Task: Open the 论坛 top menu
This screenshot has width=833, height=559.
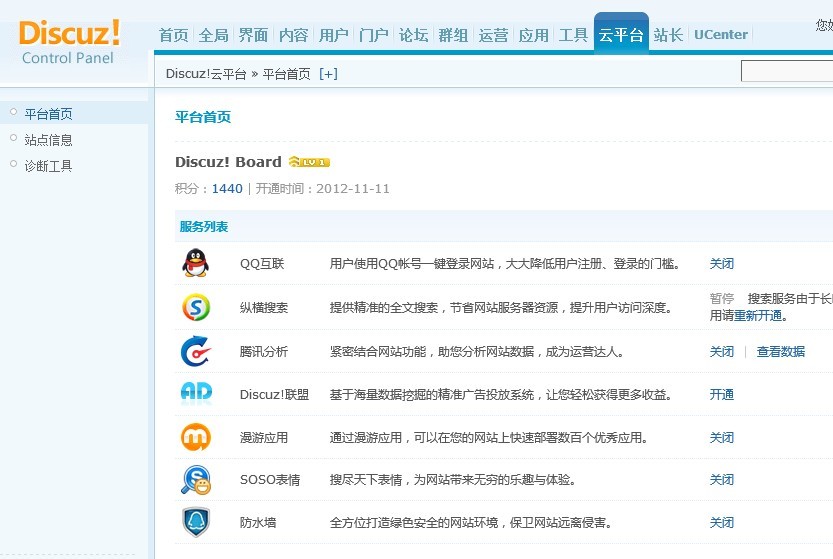Action: coord(413,35)
